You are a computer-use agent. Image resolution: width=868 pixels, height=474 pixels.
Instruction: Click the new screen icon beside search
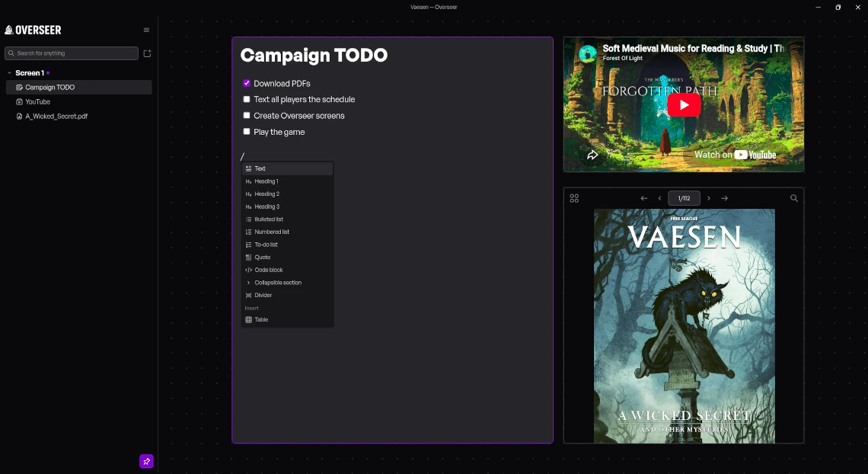coord(147,53)
